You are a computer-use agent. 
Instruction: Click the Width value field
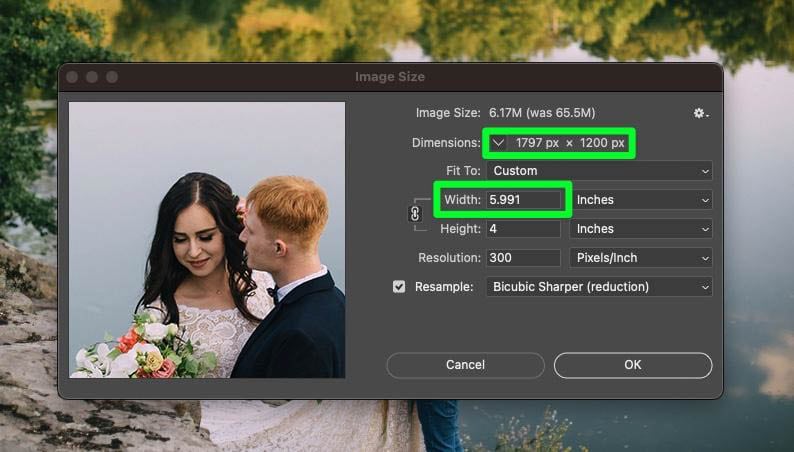click(x=523, y=200)
